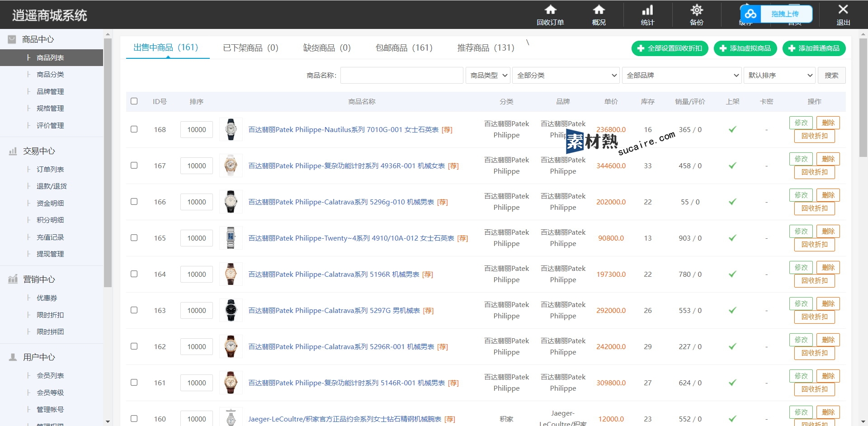This screenshot has height=426, width=868.
Task: Click the 上架 checkmark for product 163
Action: point(732,310)
